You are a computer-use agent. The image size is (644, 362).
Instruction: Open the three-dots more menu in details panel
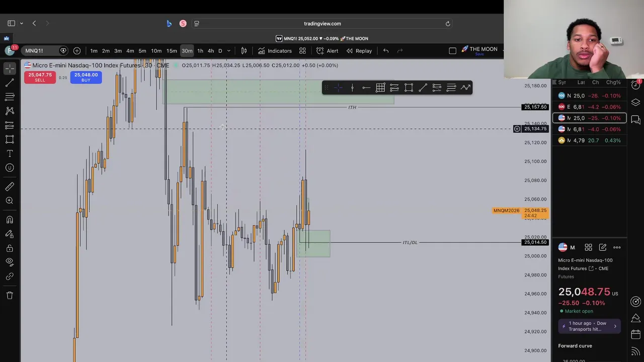pos(617,247)
